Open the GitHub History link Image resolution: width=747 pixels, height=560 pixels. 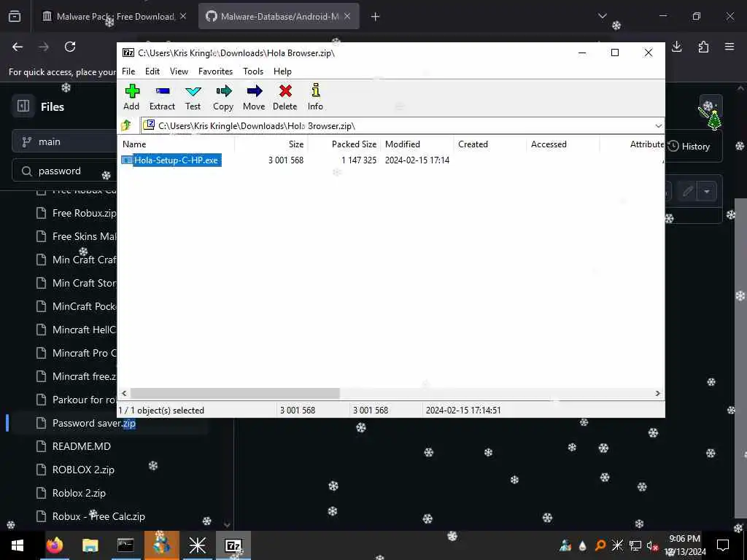pyautogui.click(x=689, y=146)
